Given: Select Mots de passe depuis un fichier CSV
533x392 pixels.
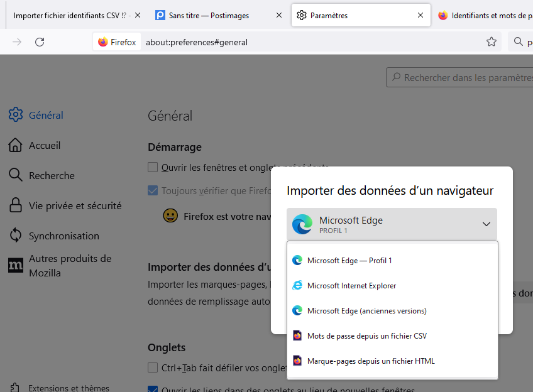Looking at the screenshot, I should (393, 336).
